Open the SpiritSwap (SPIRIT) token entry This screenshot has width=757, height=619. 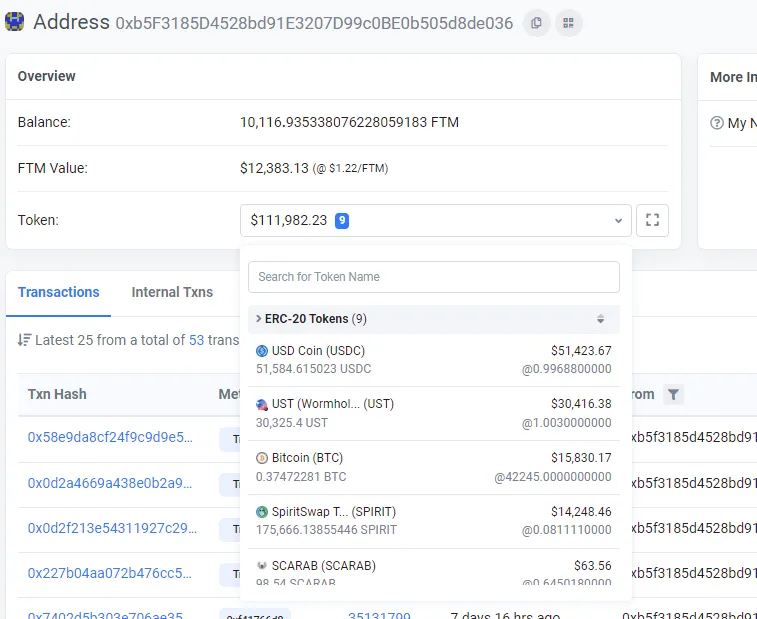coord(434,521)
